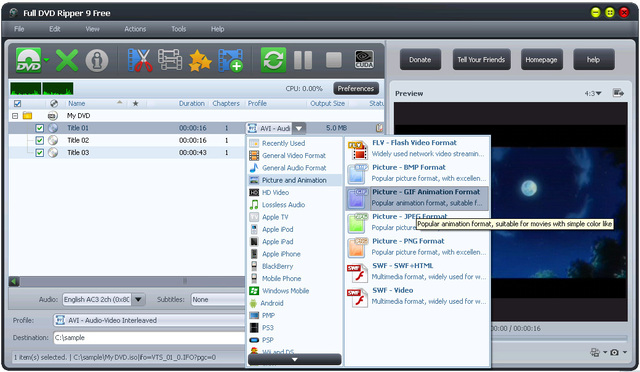Click the Pause toolbar button
Viewport: 640px width, 372px height.
click(x=303, y=60)
